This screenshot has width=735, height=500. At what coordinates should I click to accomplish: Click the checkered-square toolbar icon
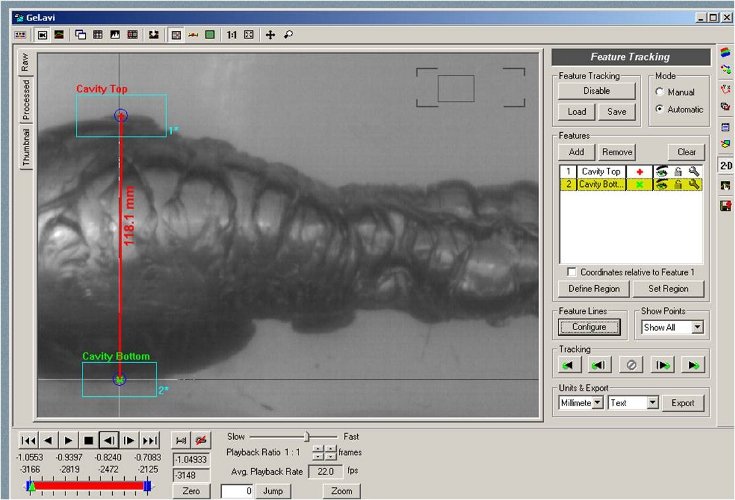click(176, 35)
